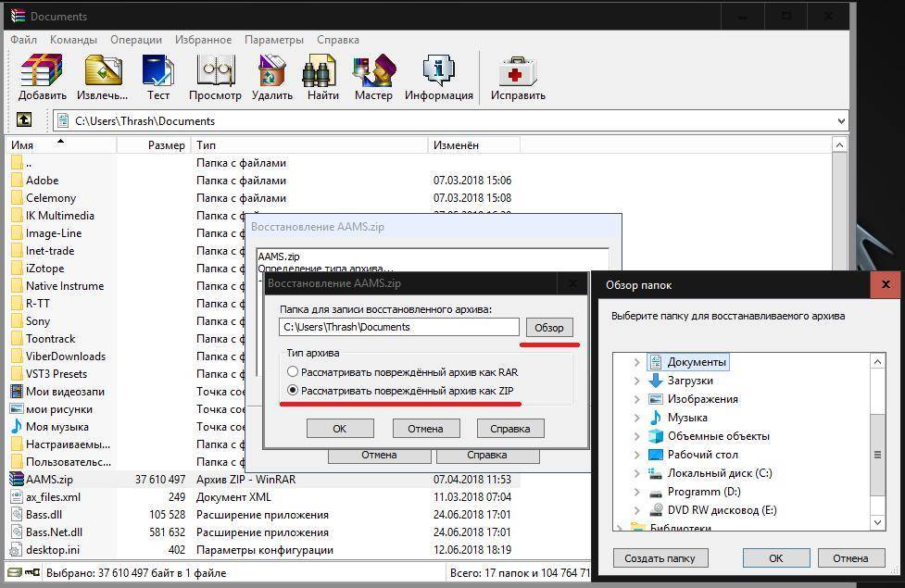Viewport: 905px width, 588px height.
Task: Open the Избранное menu
Action: point(203,40)
